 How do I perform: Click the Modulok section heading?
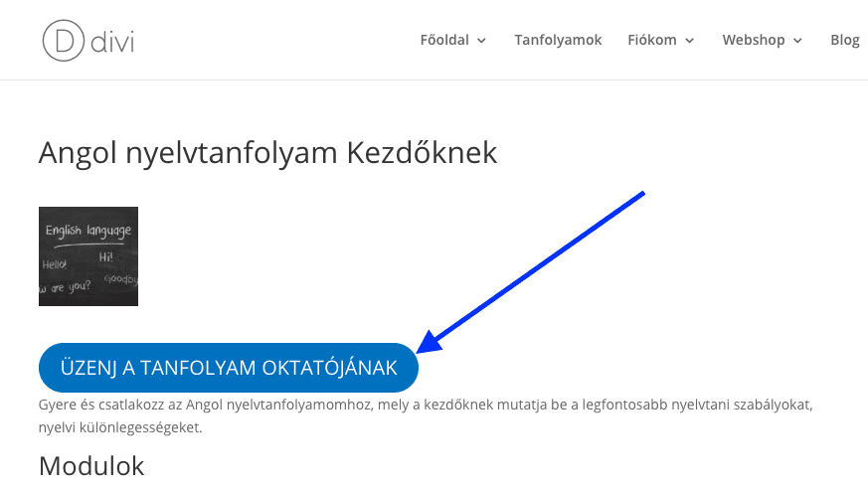click(x=91, y=465)
